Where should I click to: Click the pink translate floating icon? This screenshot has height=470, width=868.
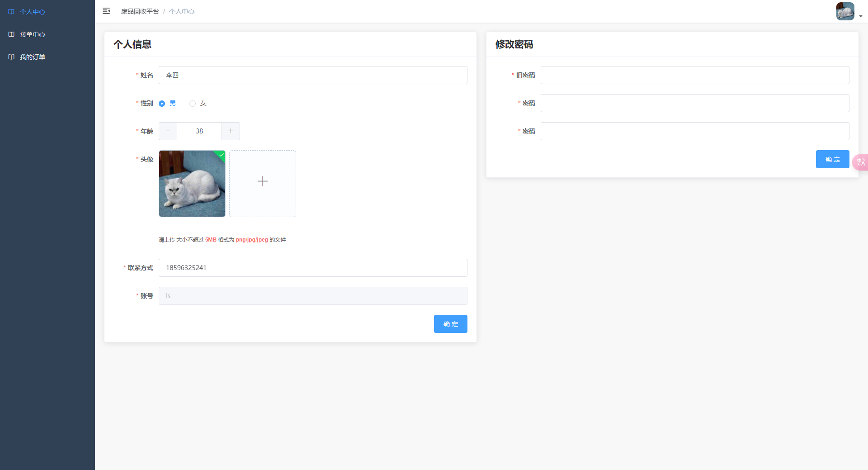click(x=860, y=162)
